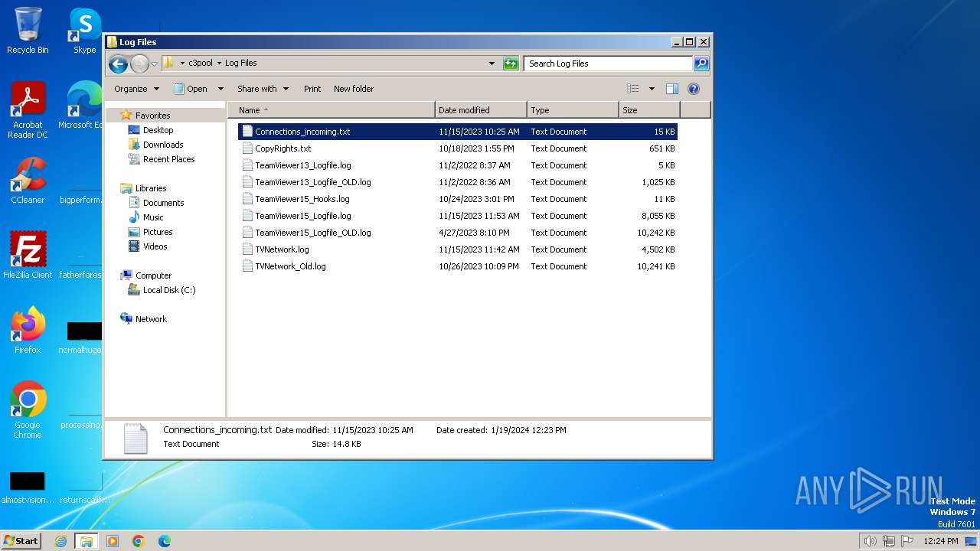Go back with the Explorer back arrow

tap(117, 64)
